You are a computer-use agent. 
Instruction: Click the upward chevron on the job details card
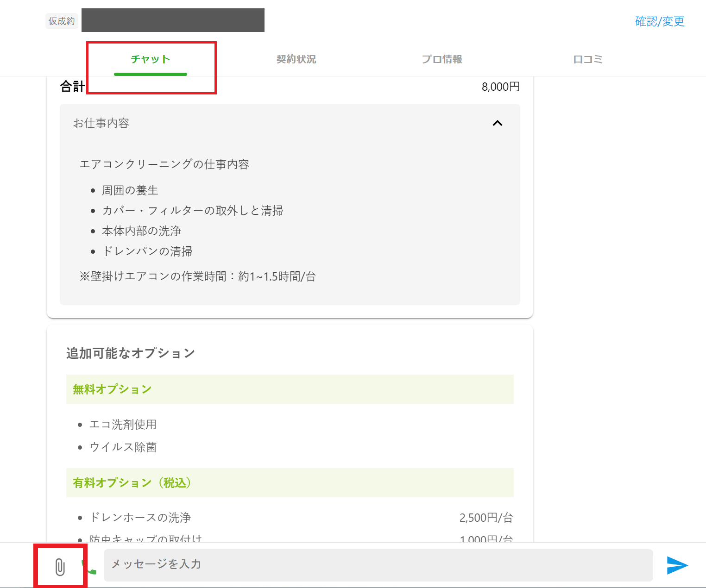(x=498, y=123)
